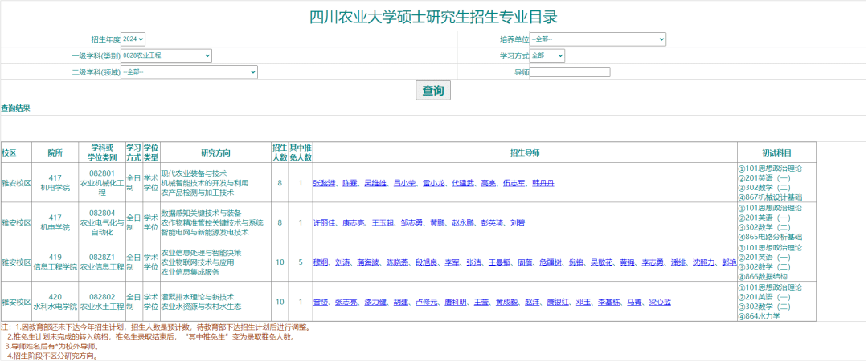The height and width of the screenshot is (362, 868).
Task: Click research direction 数据感知关键技术与装备
Action: [201, 213]
